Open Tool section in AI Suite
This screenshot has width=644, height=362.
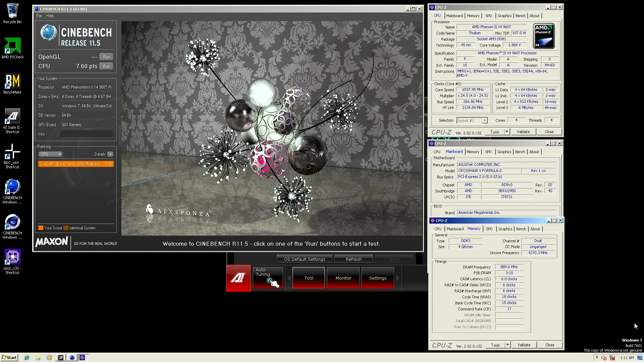(309, 278)
